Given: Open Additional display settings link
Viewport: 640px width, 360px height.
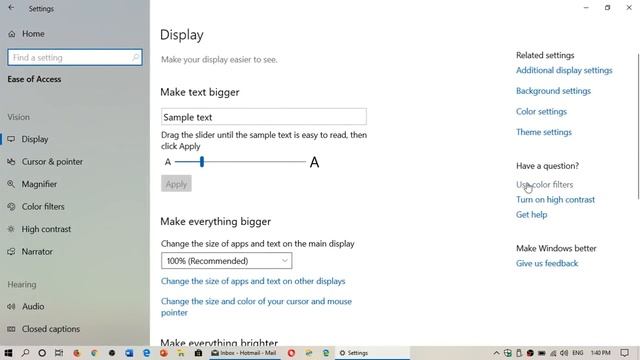Looking at the screenshot, I should point(564,70).
